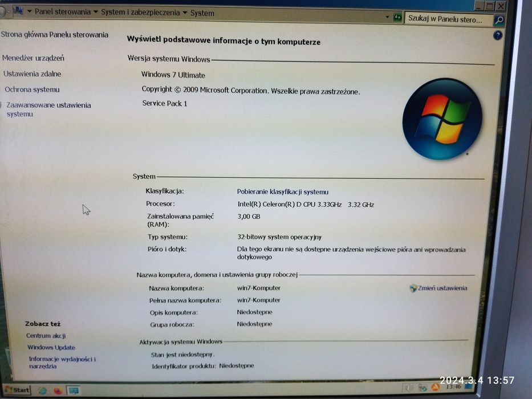Launch Firefox from the taskbar
532x399 pixels.
(58, 390)
